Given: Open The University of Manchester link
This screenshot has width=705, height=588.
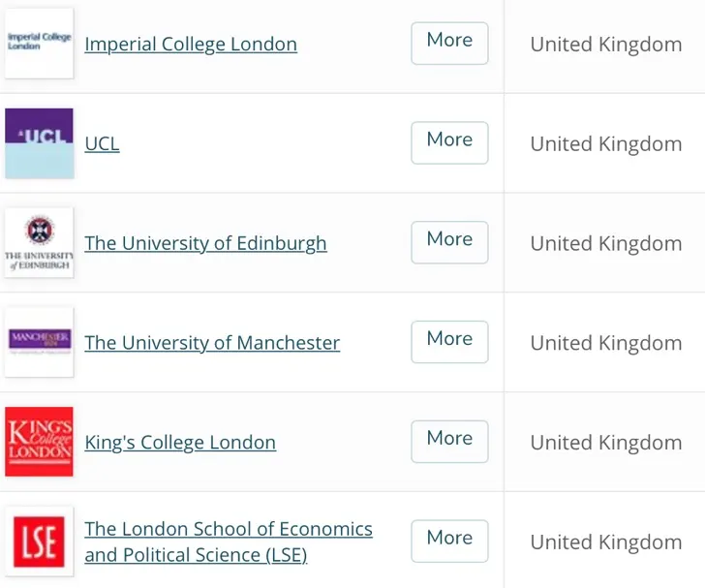Looking at the screenshot, I should [212, 343].
